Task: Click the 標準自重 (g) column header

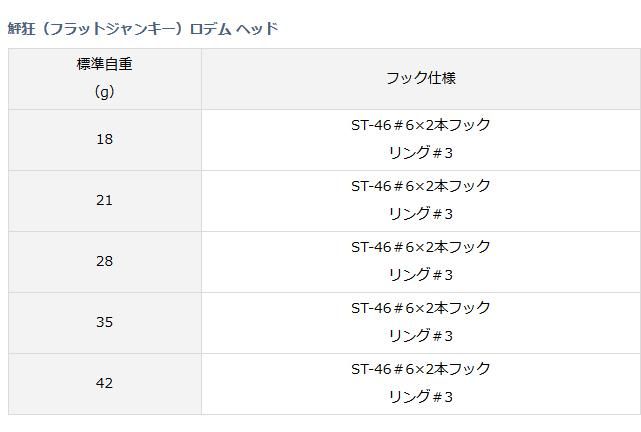Action: pyautogui.click(x=104, y=78)
